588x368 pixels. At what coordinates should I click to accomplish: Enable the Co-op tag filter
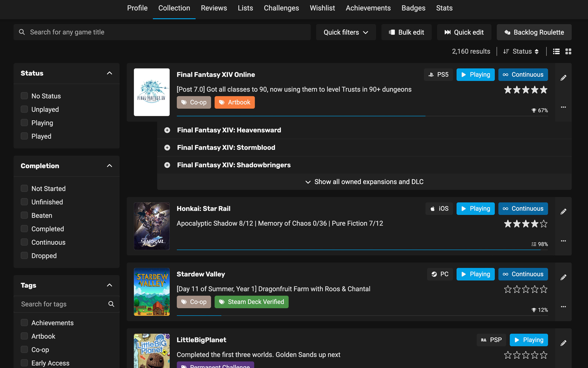(24, 349)
